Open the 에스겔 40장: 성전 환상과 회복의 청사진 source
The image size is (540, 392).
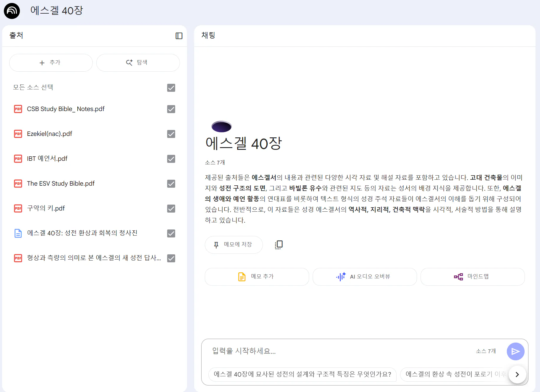click(82, 233)
